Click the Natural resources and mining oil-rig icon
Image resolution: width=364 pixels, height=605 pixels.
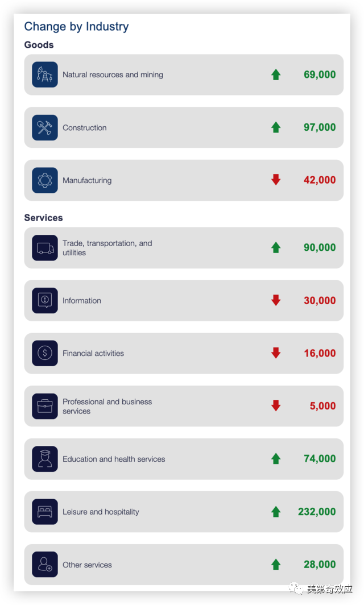[x=45, y=74]
